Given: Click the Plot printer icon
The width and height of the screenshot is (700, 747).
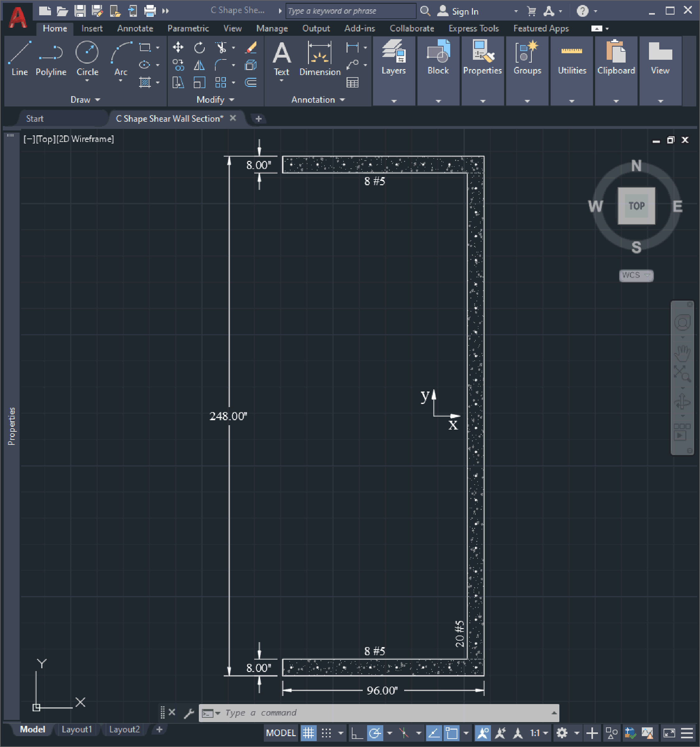Looking at the screenshot, I should [x=150, y=11].
